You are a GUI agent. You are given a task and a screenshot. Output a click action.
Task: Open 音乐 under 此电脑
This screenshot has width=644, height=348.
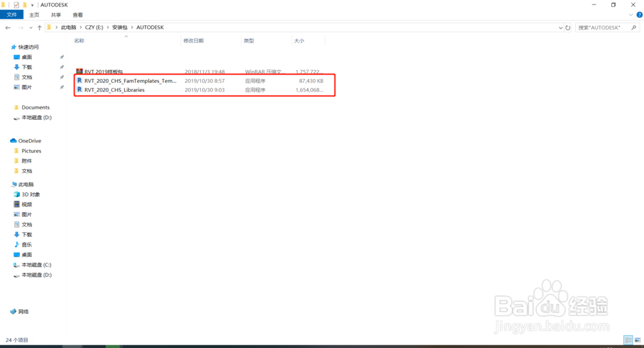pyautogui.click(x=26, y=244)
